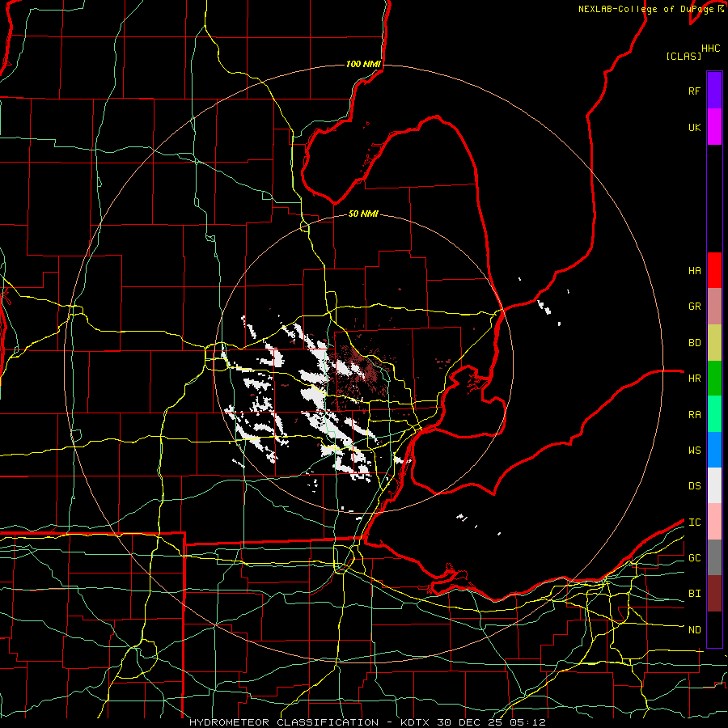Image resolution: width=728 pixels, height=728 pixels.
Task: Click the KDTX radar site identifier
Action: coord(415,722)
